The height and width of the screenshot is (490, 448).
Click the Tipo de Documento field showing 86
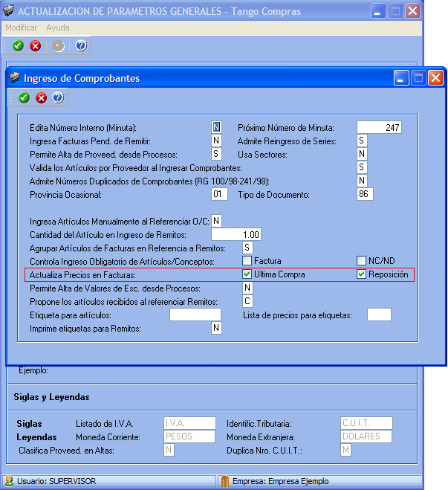click(365, 194)
